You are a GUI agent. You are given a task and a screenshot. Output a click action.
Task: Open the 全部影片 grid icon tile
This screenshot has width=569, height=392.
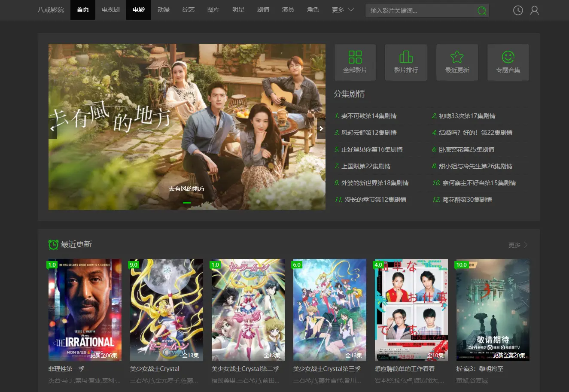[355, 62]
